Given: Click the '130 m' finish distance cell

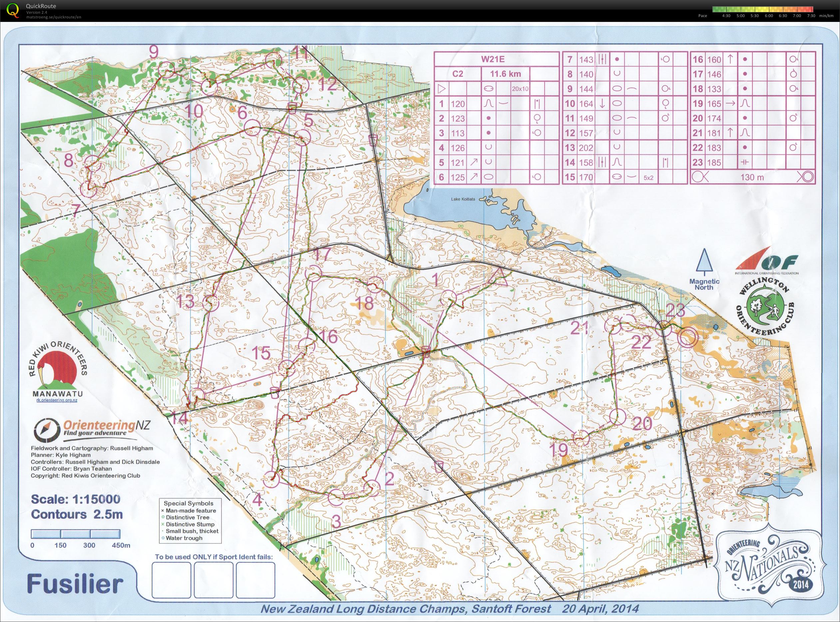Looking at the screenshot, I should (x=752, y=177).
